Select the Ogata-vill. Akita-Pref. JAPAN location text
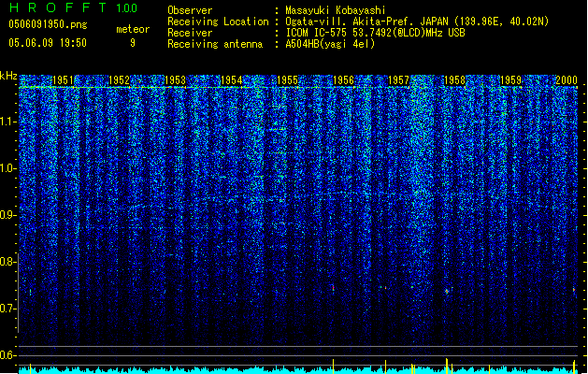Viewport: 588px width, 374px height. pyautogui.click(x=417, y=22)
